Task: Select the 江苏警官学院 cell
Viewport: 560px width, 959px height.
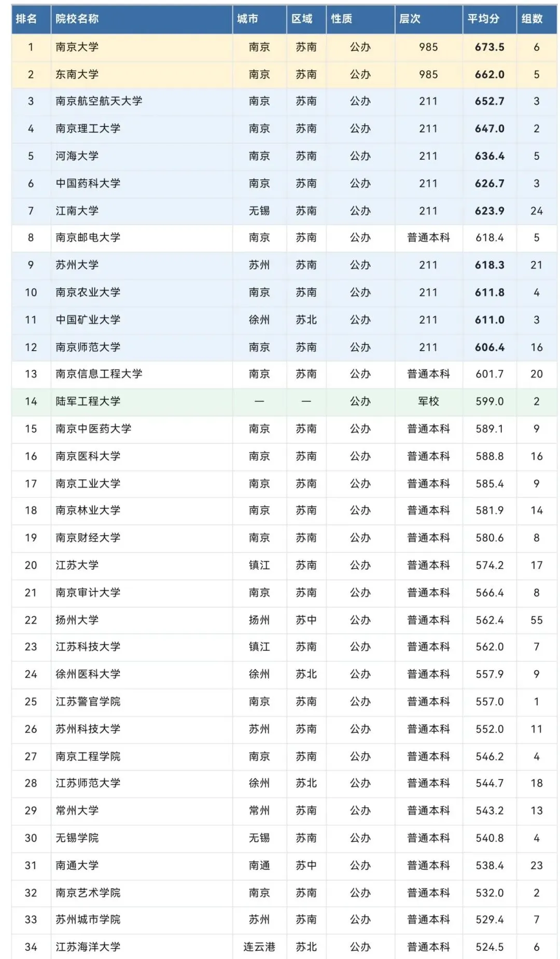Action: [x=142, y=702]
